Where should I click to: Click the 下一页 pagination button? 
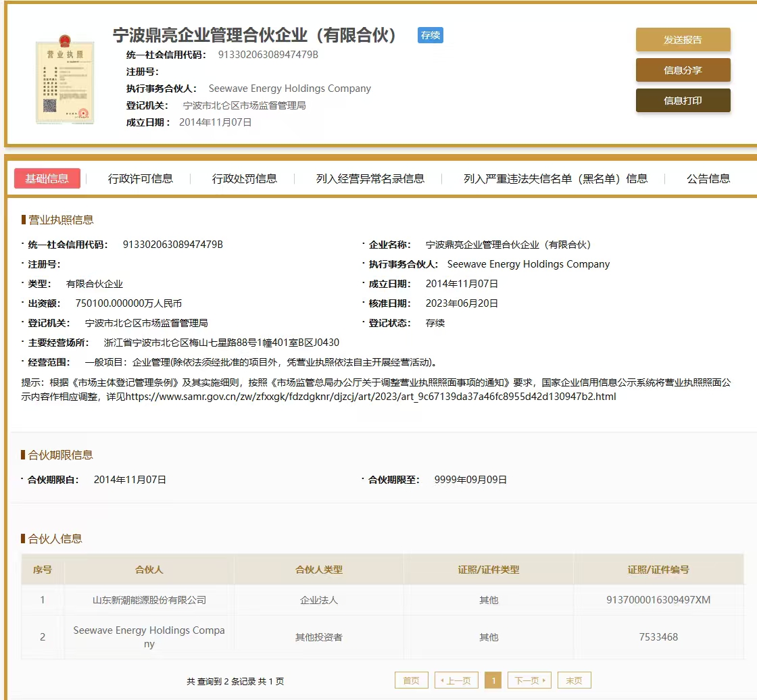tap(530, 680)
